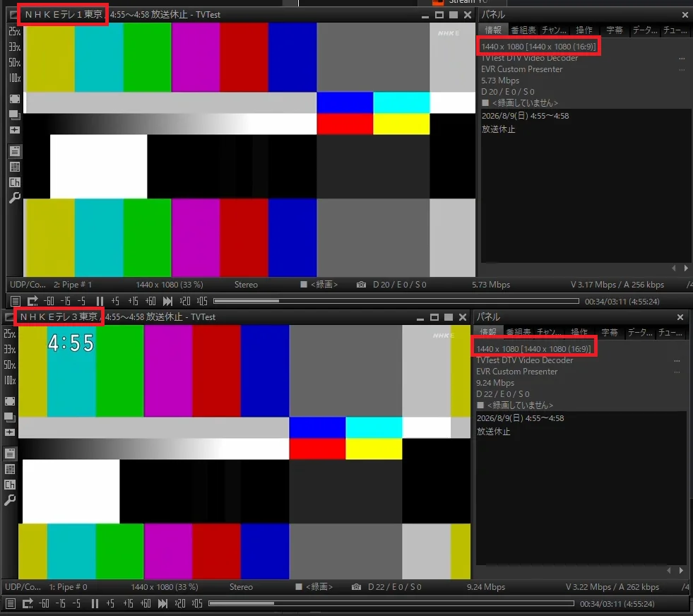This screenshot has height=616, width=693.
Task: Set 100% zoom in Eテレ3 window sidebar
Action: tap(10, 381)
